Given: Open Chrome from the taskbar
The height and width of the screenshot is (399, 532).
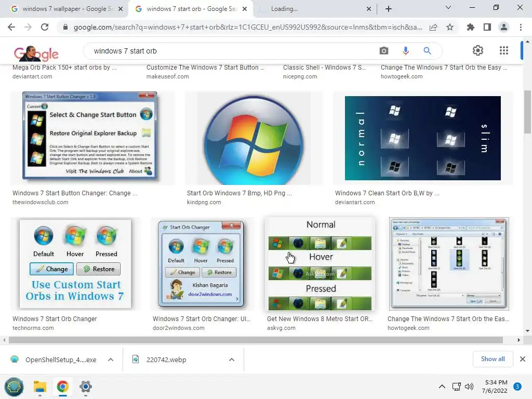Looking at the screenshot, I should coord(63,387).
